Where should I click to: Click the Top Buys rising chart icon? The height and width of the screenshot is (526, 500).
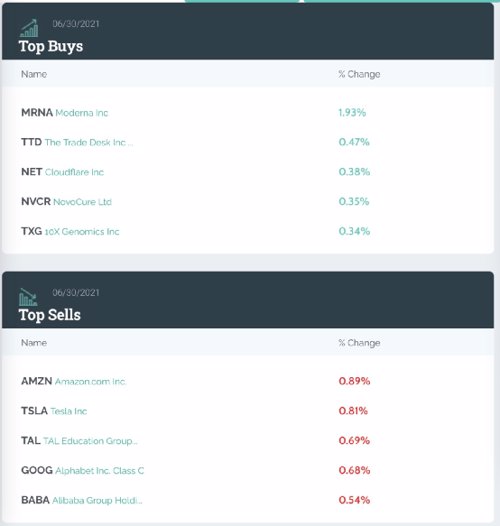[29, 28]
